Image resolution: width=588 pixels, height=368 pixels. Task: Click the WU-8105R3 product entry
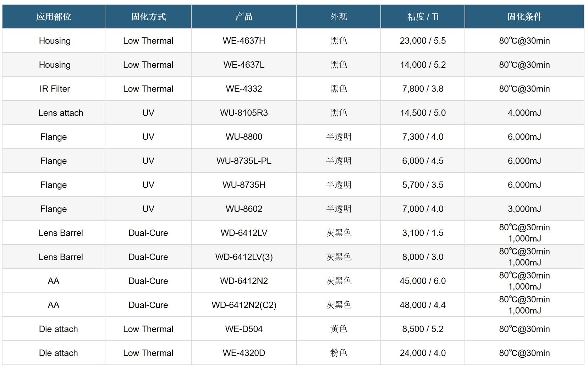tap(244, 113)
